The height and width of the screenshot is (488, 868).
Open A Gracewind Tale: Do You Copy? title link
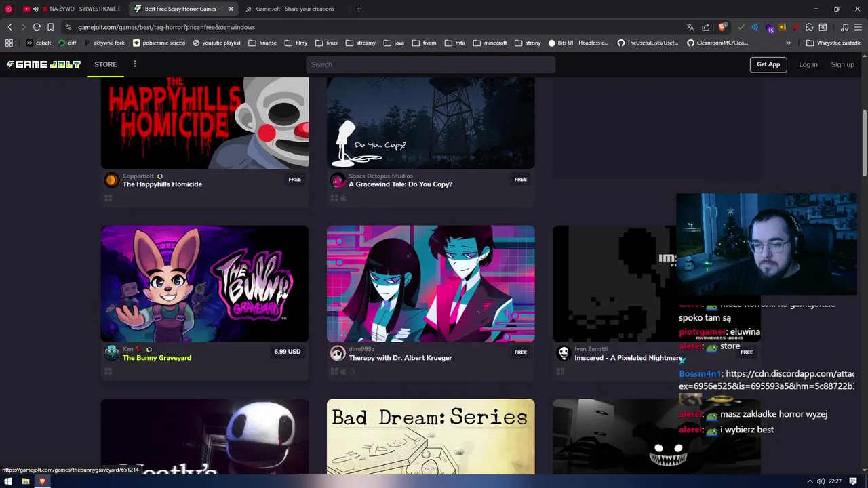tap(400, 184)
